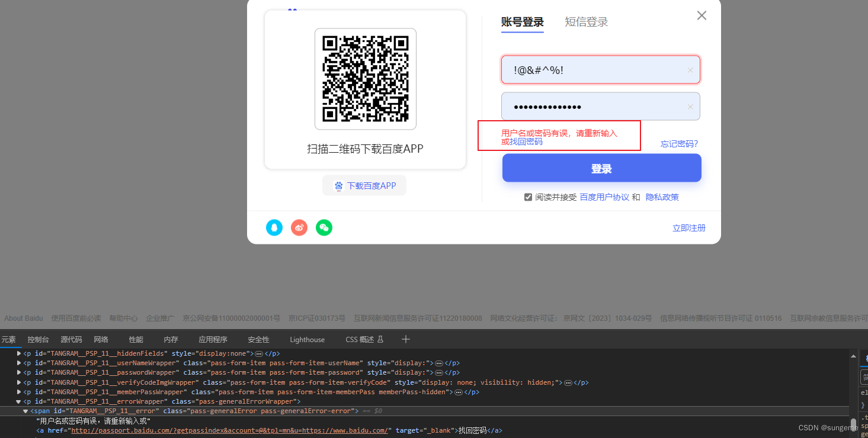Open the 元素 DevTools tab
This screenshot has height=438, width=868.
click(8, 339)
